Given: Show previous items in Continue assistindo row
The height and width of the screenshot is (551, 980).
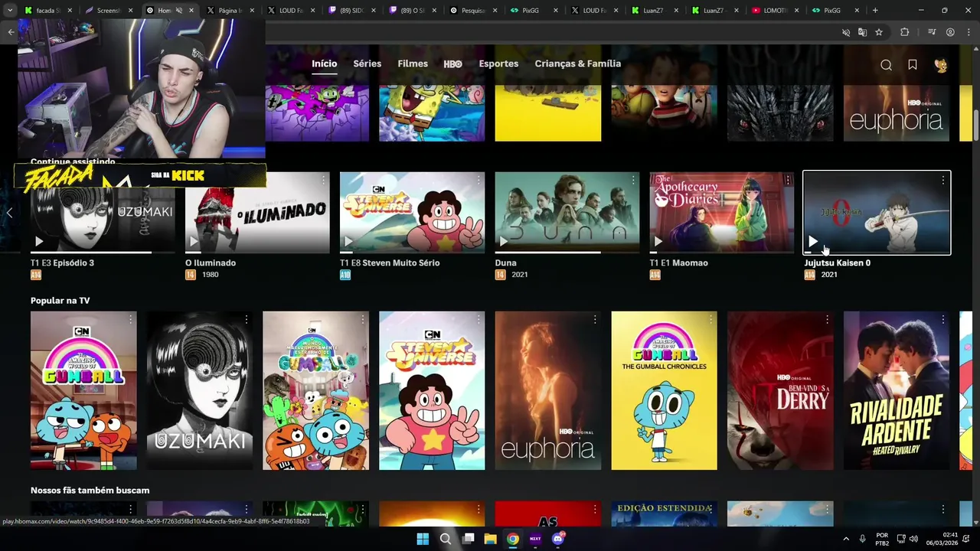Looking at the screenshot, I should 9,213.
